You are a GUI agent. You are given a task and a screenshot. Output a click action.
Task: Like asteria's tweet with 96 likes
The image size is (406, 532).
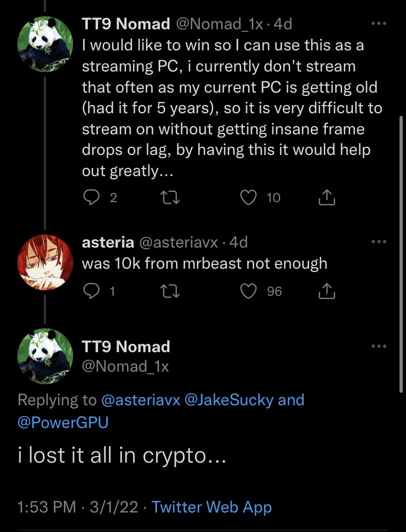pyautogui.click(x=248, y=291)
